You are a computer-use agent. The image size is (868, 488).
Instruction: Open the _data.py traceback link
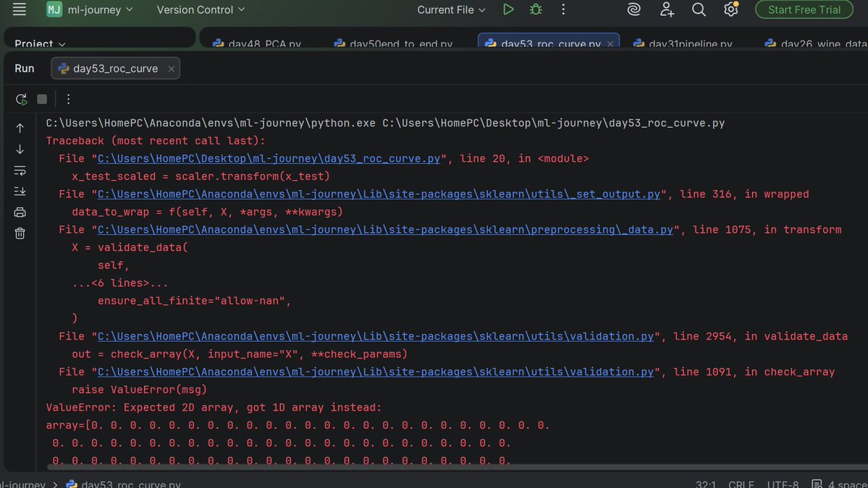(x=386, y=229)
